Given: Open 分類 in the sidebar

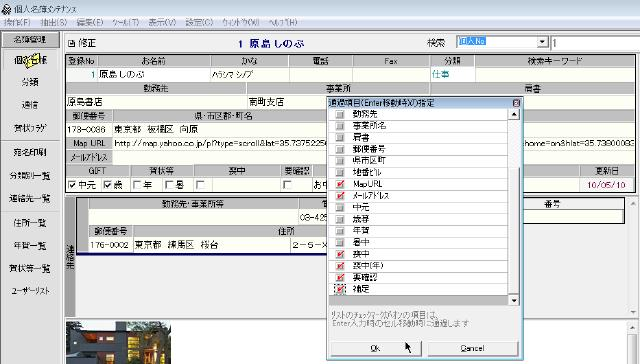Looking at the screenshot, I should point(30,82).
